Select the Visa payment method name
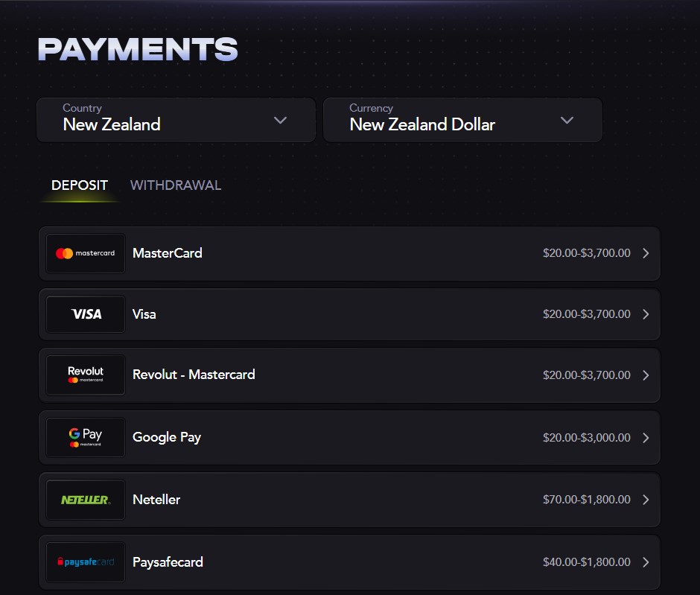Viewport: 700px width, 595px height. coord(144,314)
